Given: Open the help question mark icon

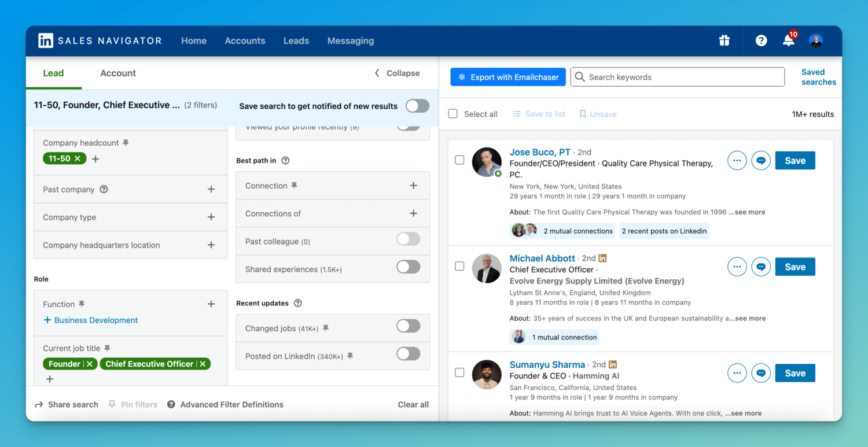Looking at the screenshot, I should (762, 40).
